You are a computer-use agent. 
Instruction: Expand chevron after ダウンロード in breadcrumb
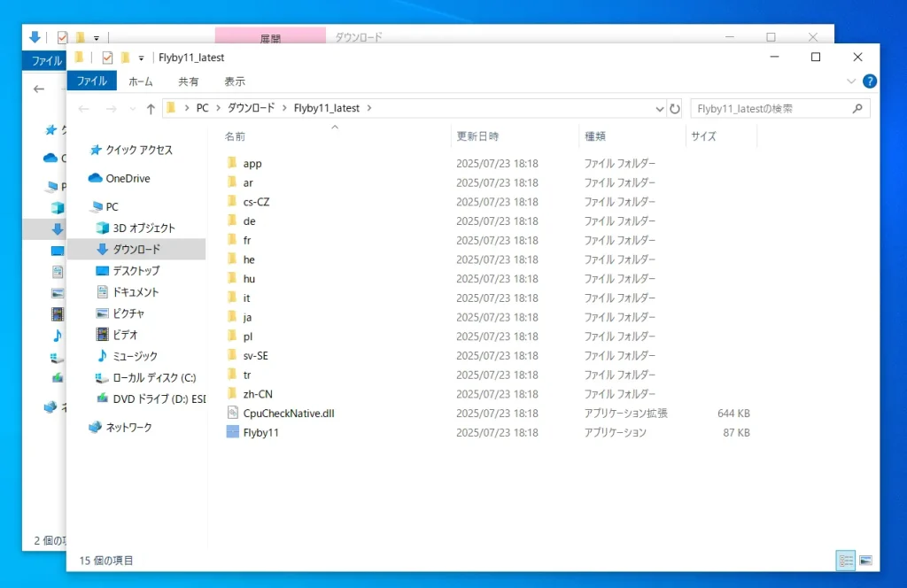tap(284, 108)
